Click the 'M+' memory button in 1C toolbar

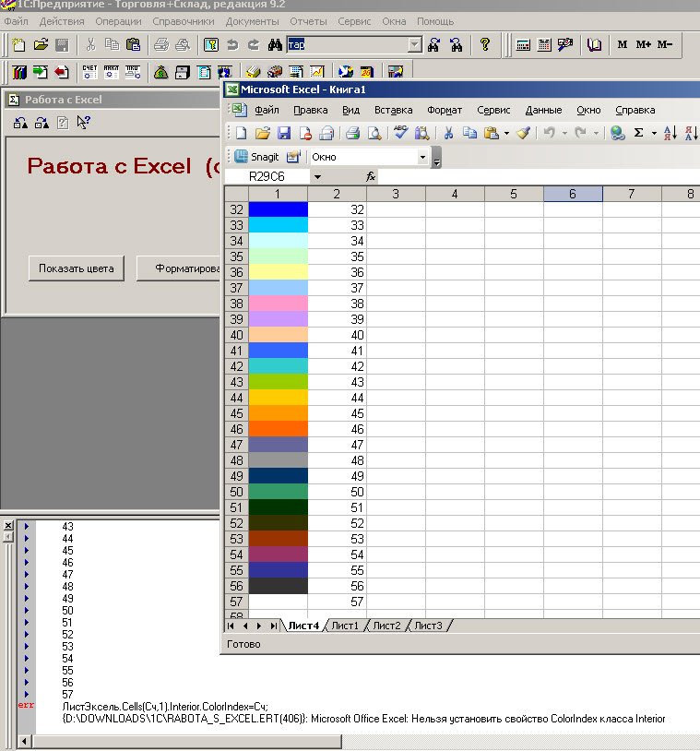(644, 44)
